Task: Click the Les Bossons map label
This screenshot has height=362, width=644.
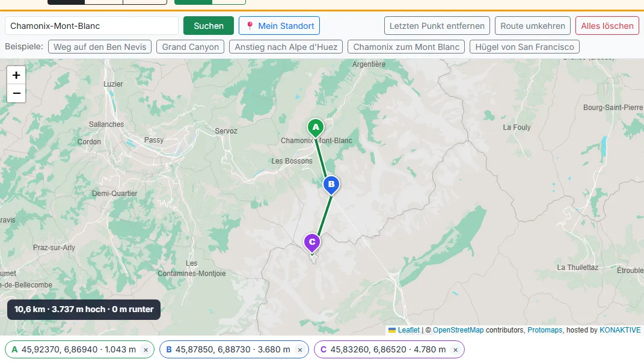Action: click(292, 161)
